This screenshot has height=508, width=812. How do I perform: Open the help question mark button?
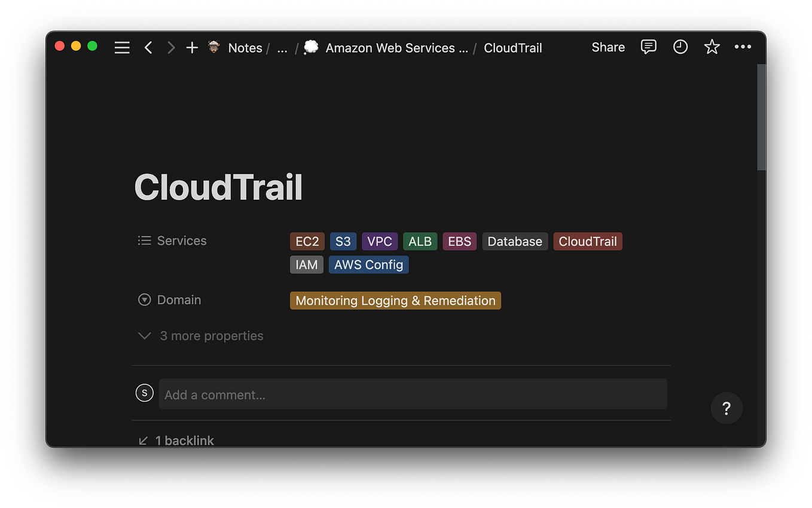click(726, 408)
